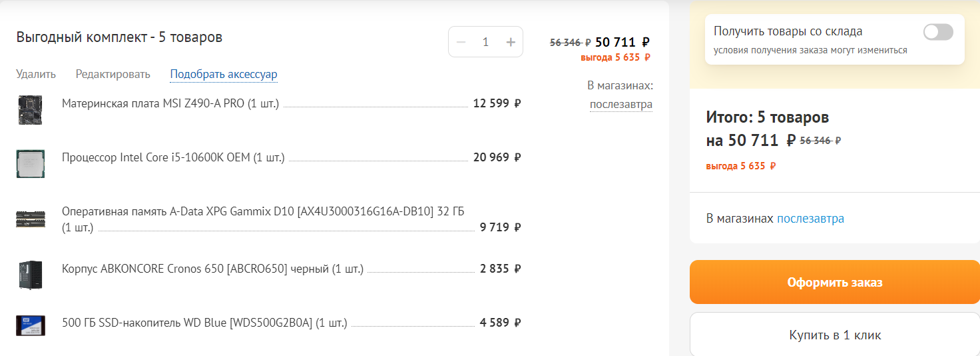Viewport: 980px width, 356px height.
Task: Click 'Редактировать' to edit the bundle
Action: pyautogui.click(x=113, y=74)
